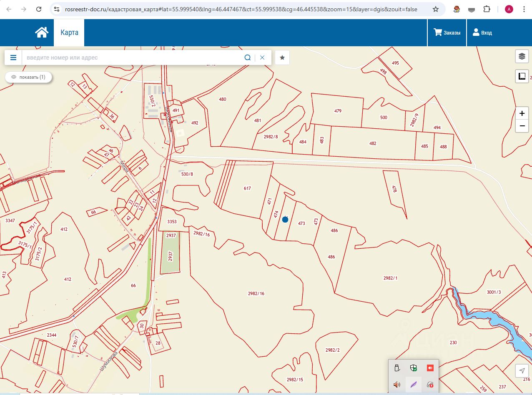Open Windows Security shield tray icon
This screenshot has height=395, width=532.
pyautogui.click(x=413, y=368)
